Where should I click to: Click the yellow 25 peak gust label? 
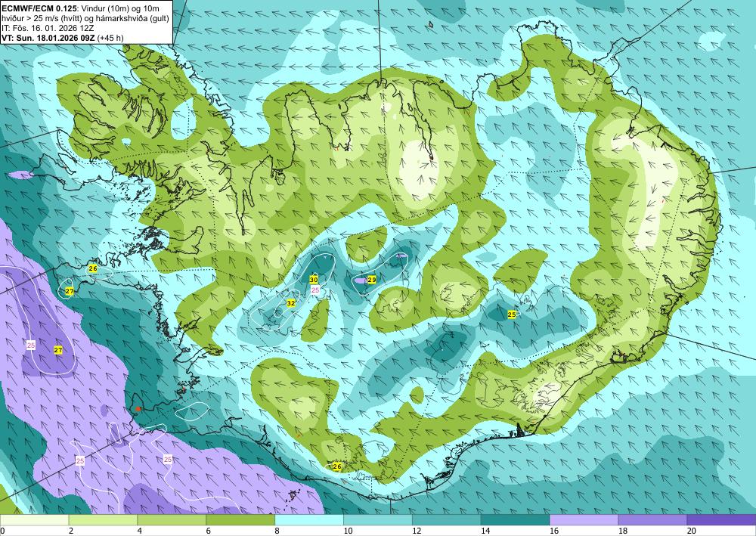(x=512, y=314)
